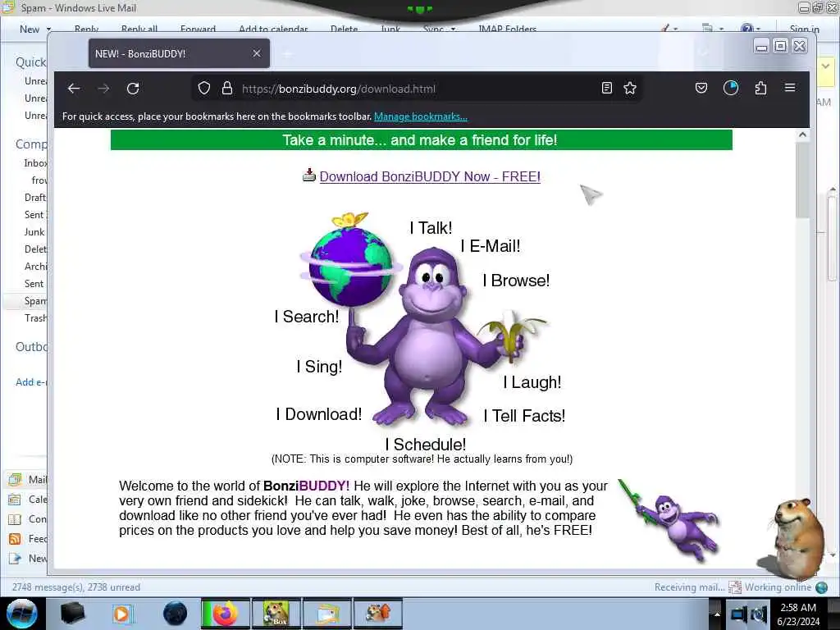Open the list all tabs chevron
This screenshot has height=630, width=840.
(703, 52)
